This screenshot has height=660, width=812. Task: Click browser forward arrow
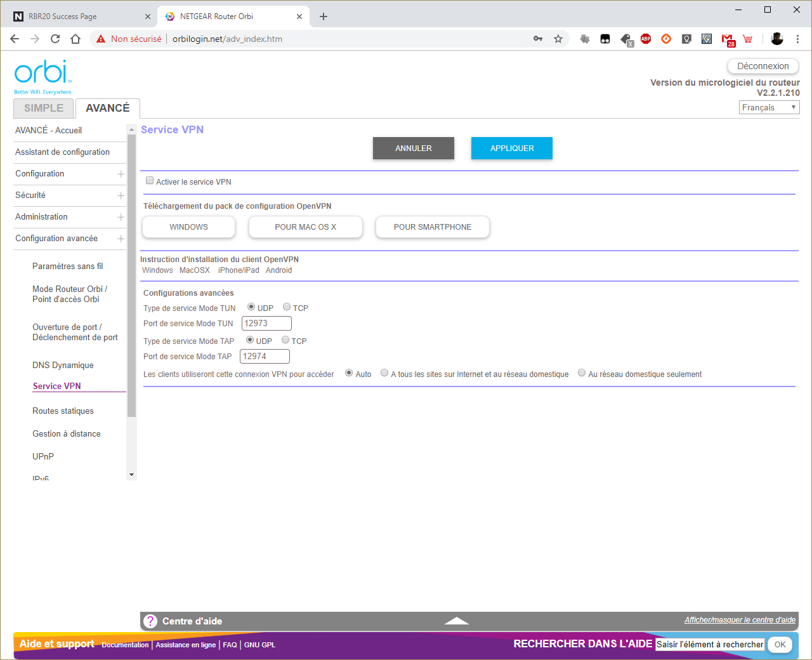point(35,39)
